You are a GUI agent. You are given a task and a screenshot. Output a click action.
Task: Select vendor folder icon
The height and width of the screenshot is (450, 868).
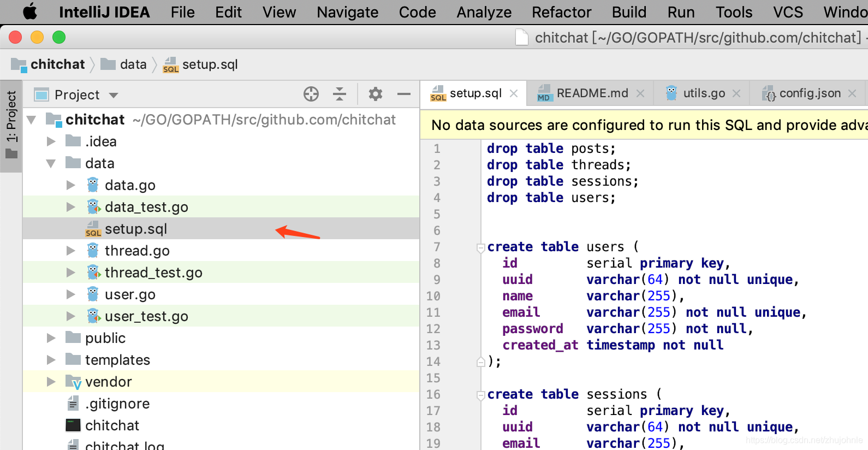[x=74, y=382]
